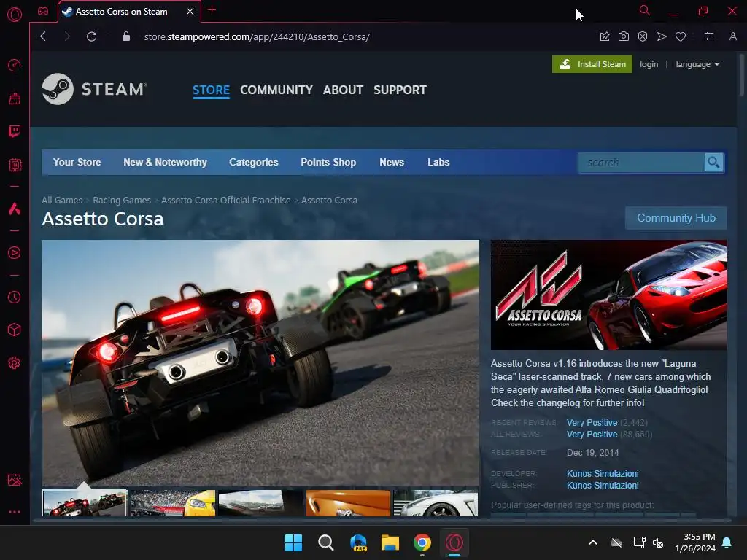Open the chip-shaped icon in sidebar

pyautogui.click(x=15, y=165)
